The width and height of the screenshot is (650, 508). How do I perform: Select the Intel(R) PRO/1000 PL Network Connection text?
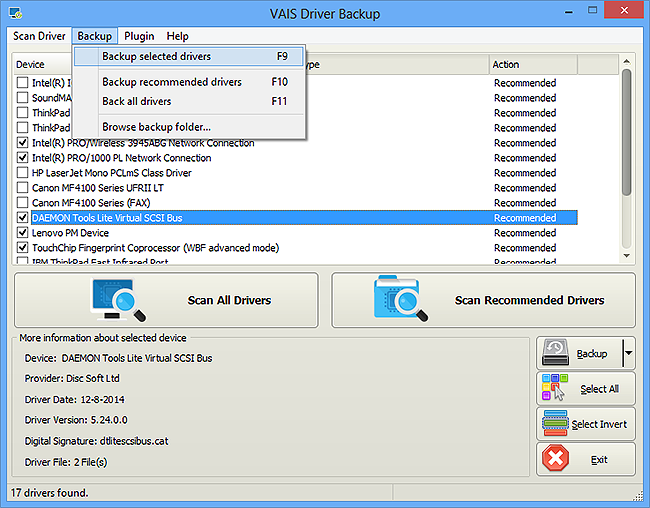(x=121, y=158)
